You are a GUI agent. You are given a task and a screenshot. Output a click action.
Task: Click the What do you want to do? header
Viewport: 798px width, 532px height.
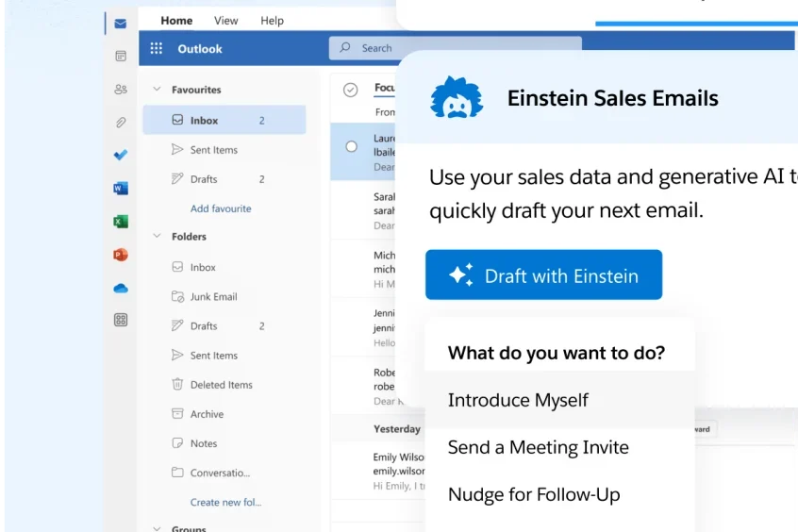coord(557,352)
